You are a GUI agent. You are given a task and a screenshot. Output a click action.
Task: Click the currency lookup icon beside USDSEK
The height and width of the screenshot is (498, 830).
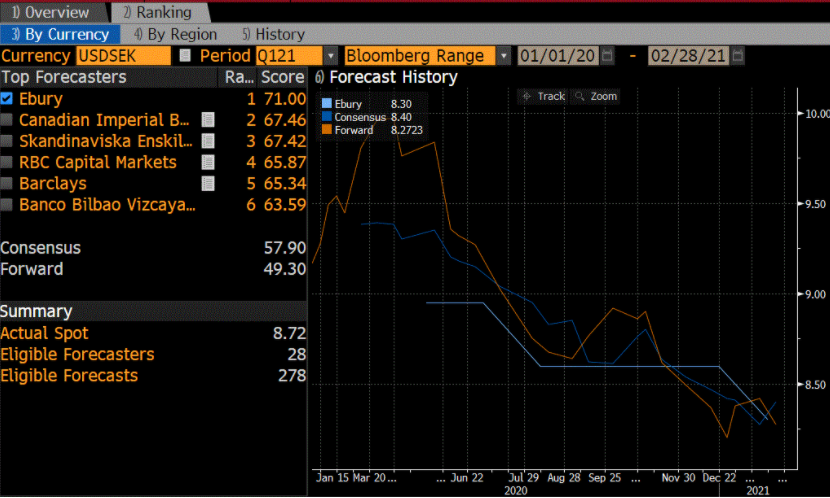point(185,56)
